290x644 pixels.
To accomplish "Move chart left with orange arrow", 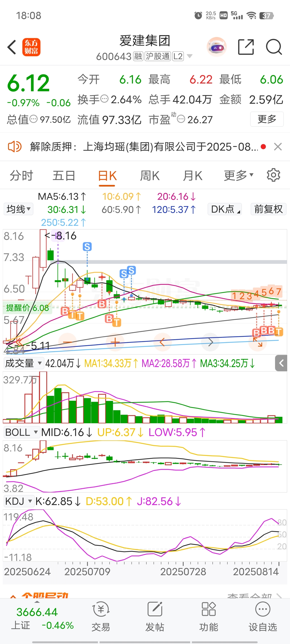I will (162, 342).
